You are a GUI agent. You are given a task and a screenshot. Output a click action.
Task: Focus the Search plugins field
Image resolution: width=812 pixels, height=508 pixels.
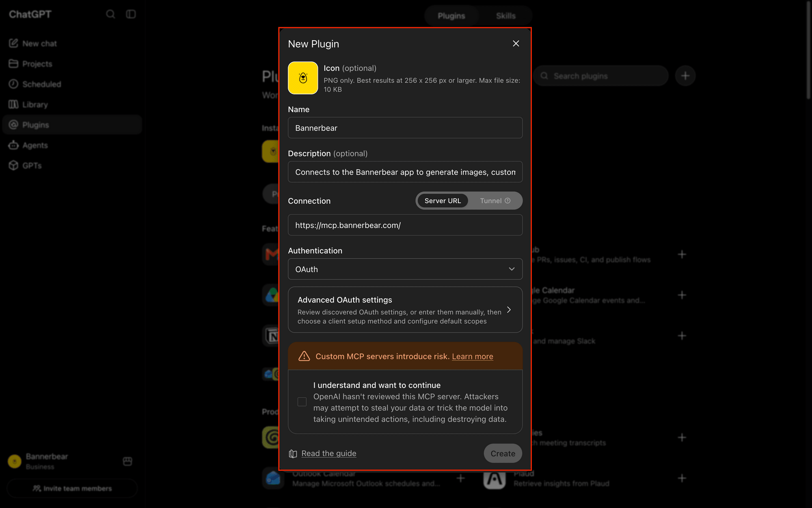click(x=601, y=76)
